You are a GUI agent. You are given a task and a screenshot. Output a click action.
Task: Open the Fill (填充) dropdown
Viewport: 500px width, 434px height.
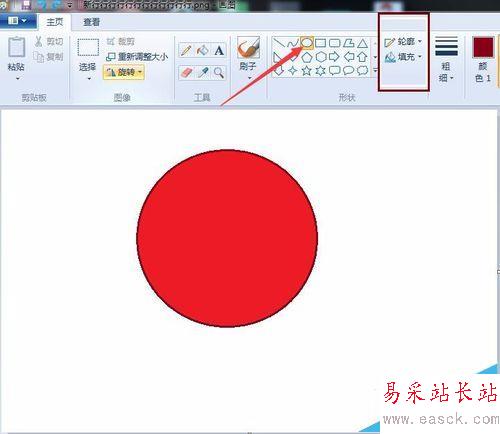[x=403, y=57]
